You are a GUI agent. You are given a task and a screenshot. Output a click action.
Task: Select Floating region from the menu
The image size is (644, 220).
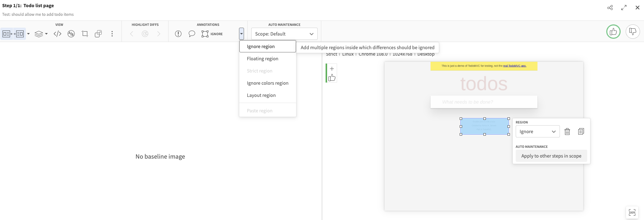pyautogui.click(x=262, y=58)
